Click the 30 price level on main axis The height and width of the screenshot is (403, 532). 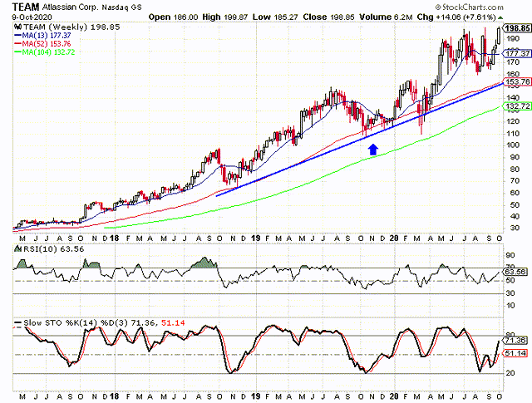point(515,229)
